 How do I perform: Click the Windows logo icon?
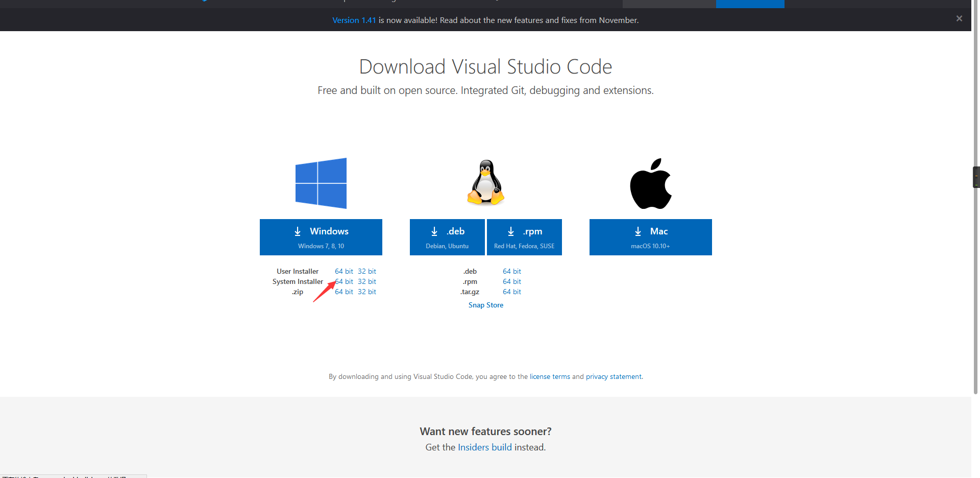pyautogui.click(x=321, y=183)
